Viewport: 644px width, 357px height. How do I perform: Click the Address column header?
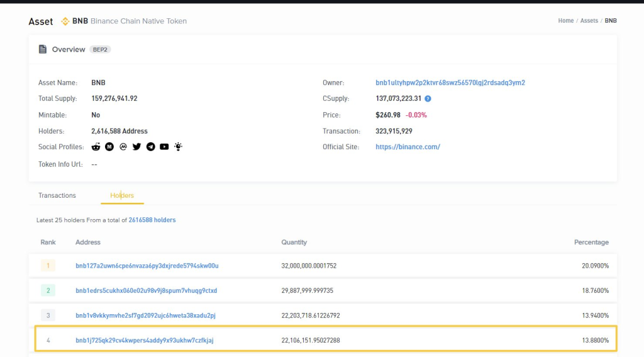pos(88,242)
